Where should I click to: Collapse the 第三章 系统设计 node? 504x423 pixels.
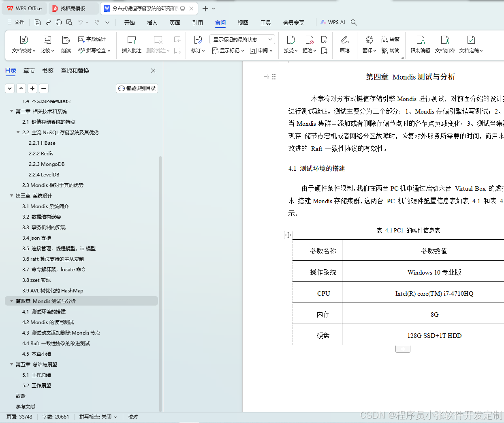(x=12, y=195)
